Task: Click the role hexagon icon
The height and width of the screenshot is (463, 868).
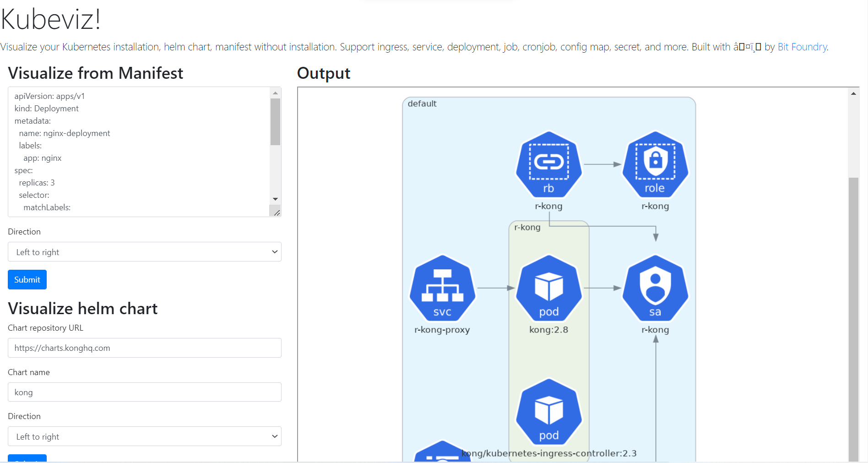Action: tap(655, 165)
